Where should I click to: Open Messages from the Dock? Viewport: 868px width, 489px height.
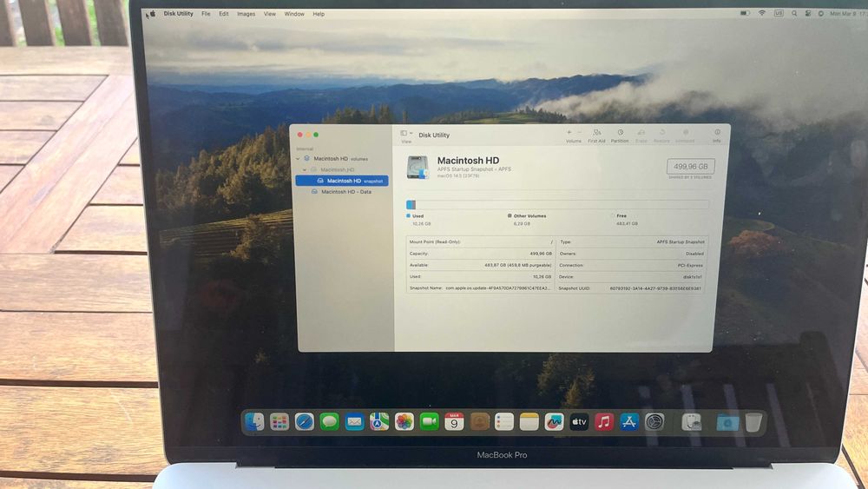pos(329,422)
